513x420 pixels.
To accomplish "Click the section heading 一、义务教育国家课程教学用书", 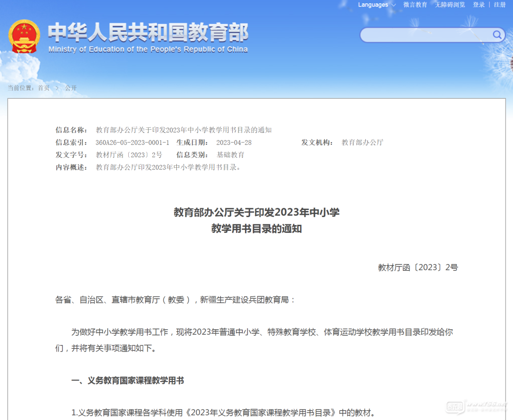I will pyautogui.click(x=127, y=381).
